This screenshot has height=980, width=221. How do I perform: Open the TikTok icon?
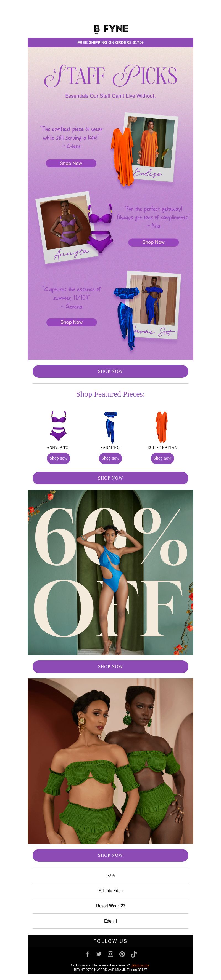pos(134,954)
